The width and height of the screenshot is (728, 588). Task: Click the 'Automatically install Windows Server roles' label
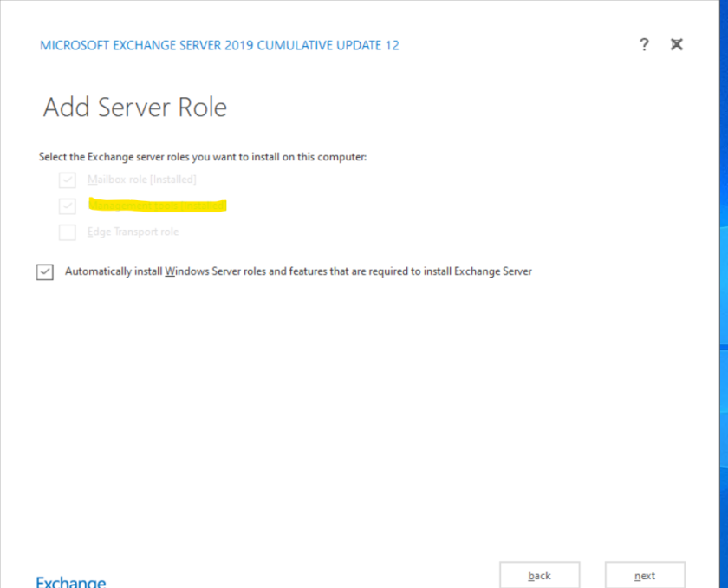pyautogui.click(x=298, y=271)
